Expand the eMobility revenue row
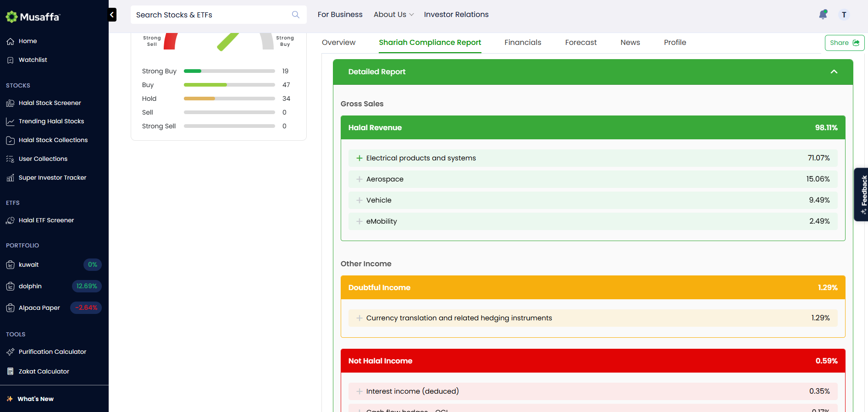Screen dimensions: 868x412 (359, 221)
